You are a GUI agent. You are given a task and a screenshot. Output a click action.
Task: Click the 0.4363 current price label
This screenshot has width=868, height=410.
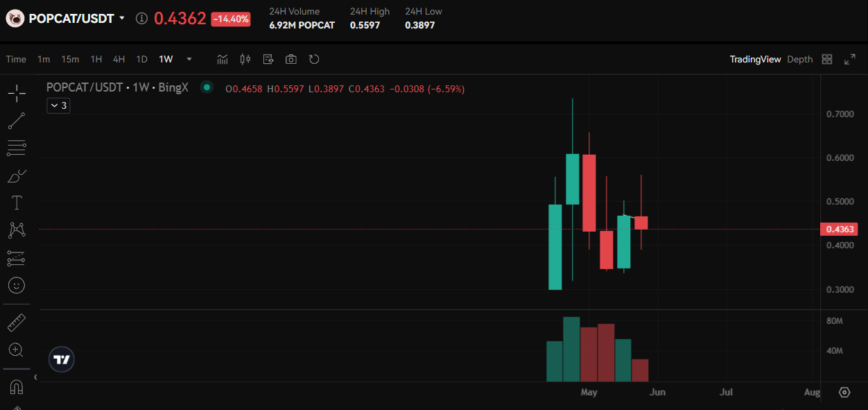tap(838, 229)
